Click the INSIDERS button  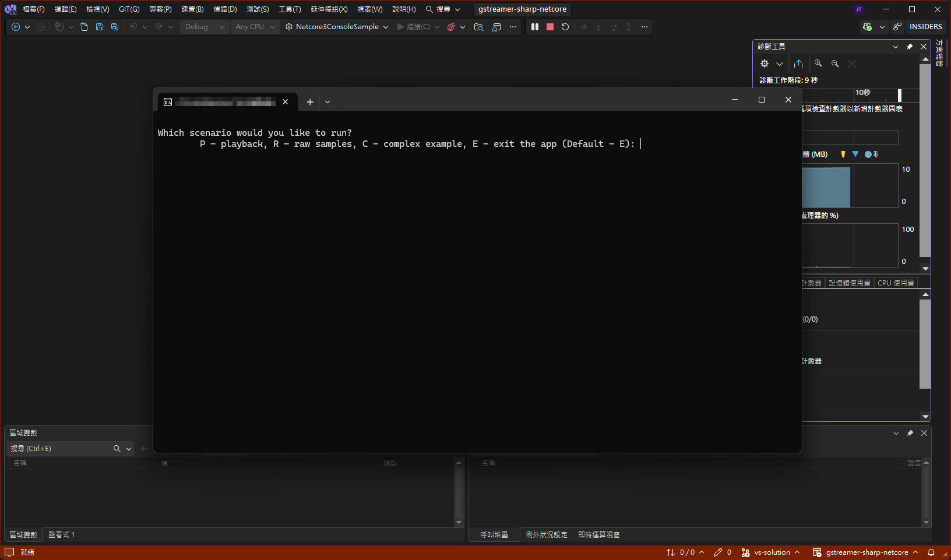pyautogui.click(x=925, y=27)
